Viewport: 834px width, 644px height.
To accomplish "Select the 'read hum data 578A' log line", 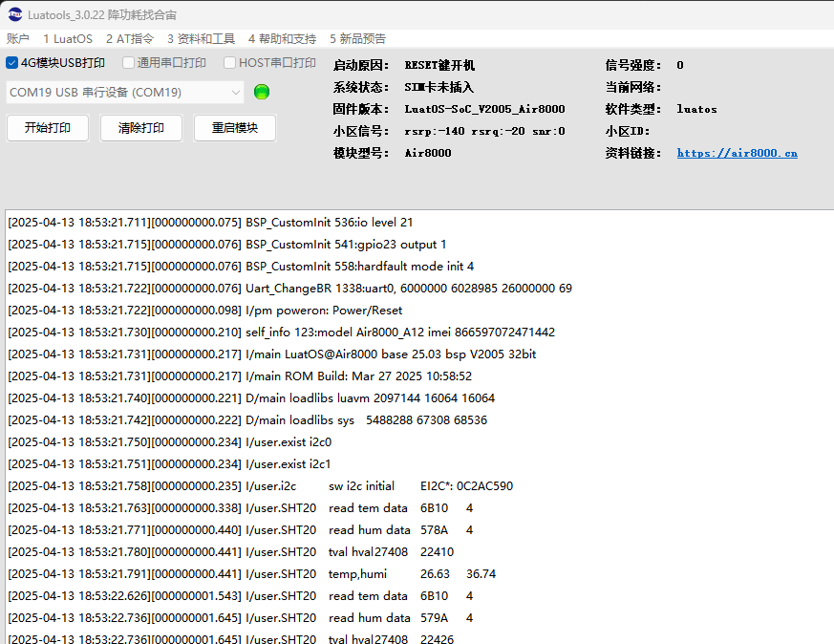I will [x=241, y=530].
